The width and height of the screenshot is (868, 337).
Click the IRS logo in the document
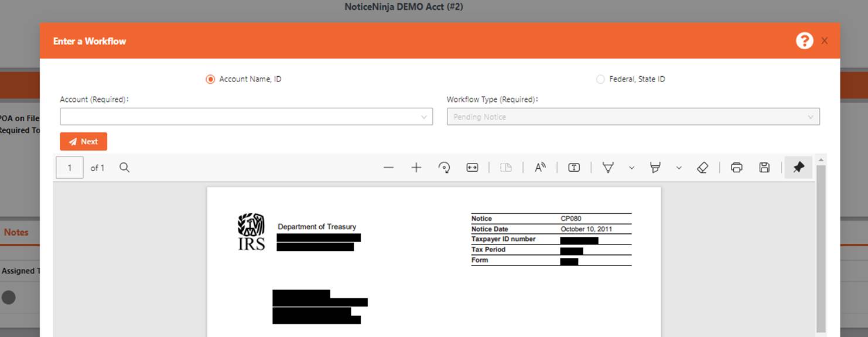click(251, 232)
